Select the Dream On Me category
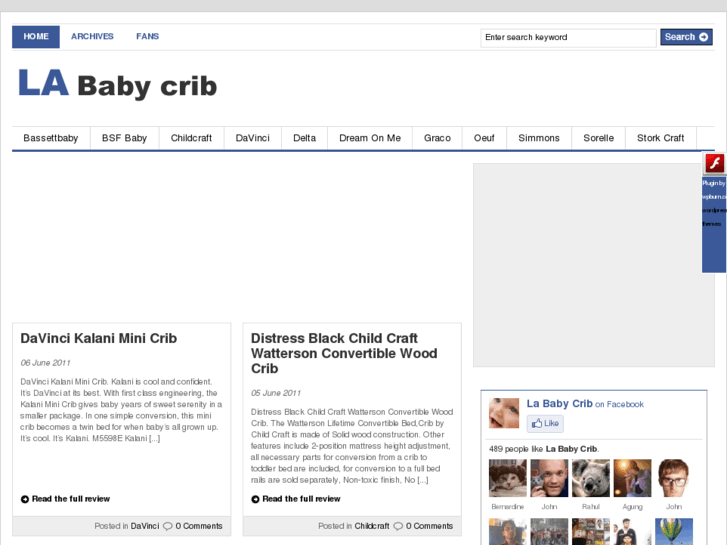 (x=370, y=138)
